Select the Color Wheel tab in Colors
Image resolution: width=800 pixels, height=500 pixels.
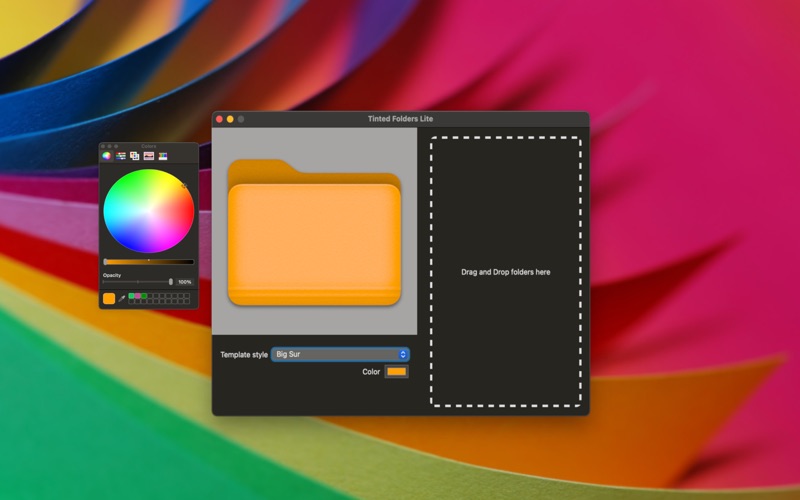pyautogui.click(x=107, y=156)
